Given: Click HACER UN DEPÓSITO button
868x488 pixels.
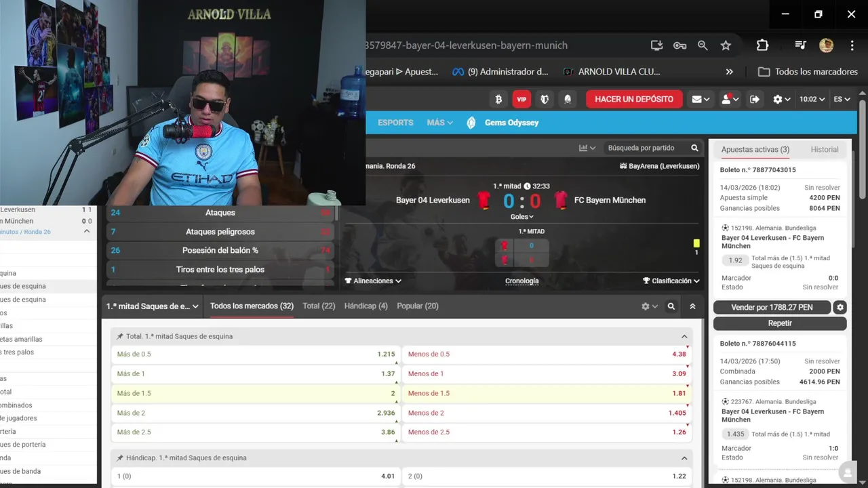Looking at the screenshot, I should click(634, 99).
